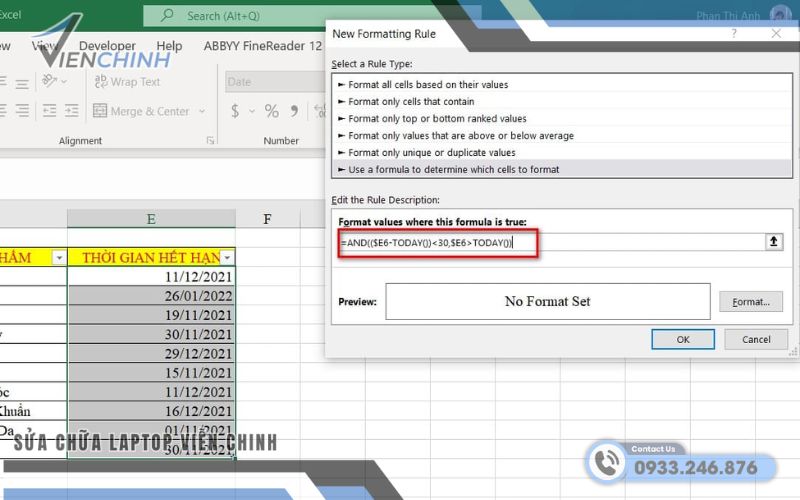Select Use a formula to determine cells
Viewport: 800px width, 500px height.
tap(561, 169)
